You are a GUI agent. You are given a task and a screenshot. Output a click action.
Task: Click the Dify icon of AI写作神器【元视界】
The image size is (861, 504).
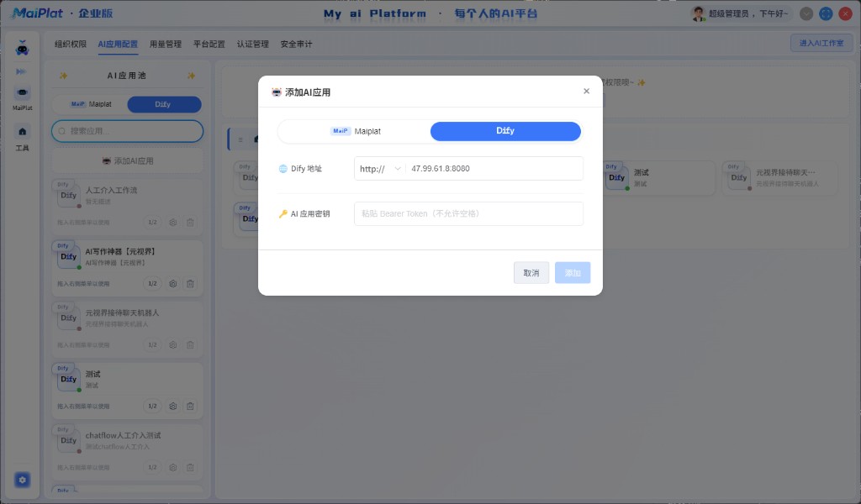click(x=69, y=257)
